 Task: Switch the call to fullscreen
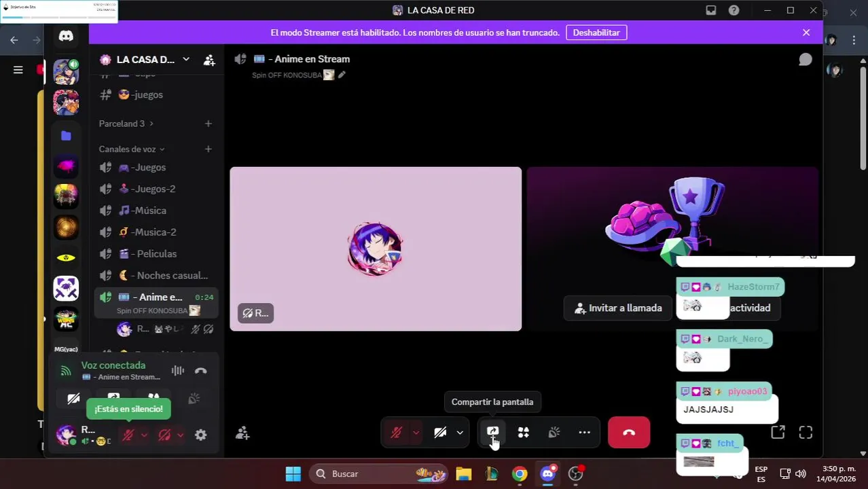[806, 432]
